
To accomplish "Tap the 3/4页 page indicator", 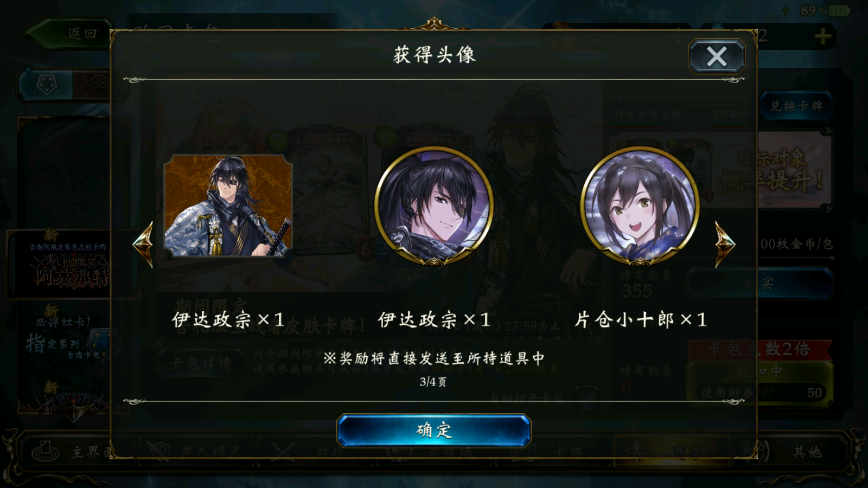I will [433, 382].
